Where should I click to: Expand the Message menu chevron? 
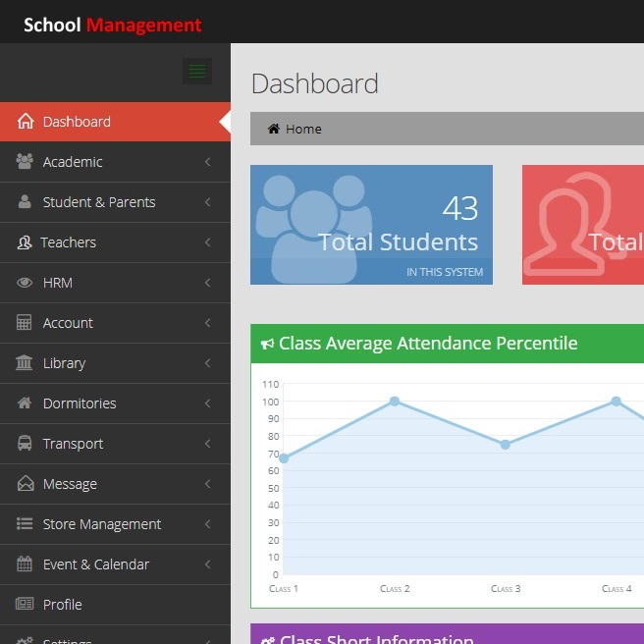(x=208, y=484)
